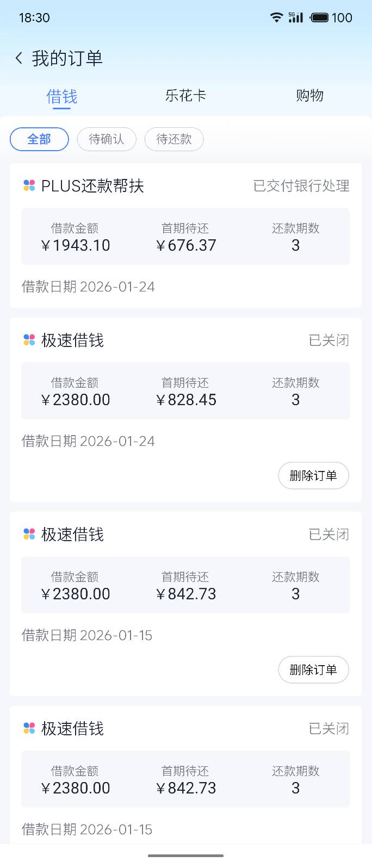Image resolution: width=372 pixels, height=868 pixels.
Task: Switch to the 购物 tab
Action: coord(309,96)
